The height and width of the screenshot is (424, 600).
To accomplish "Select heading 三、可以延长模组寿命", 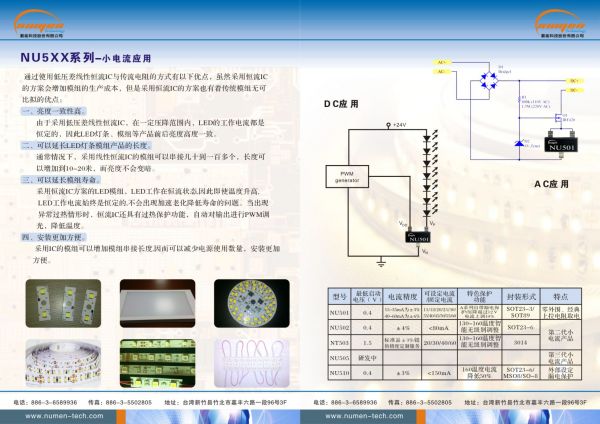I will tap(61, 180).
